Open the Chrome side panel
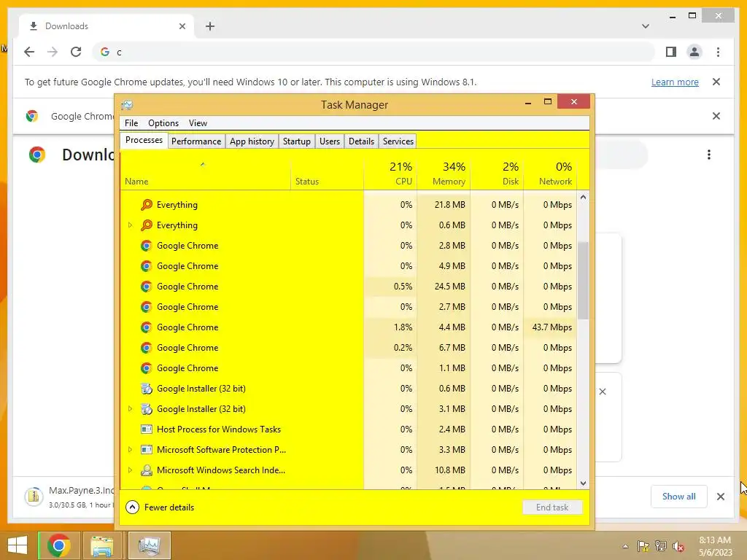 point(671,52)
